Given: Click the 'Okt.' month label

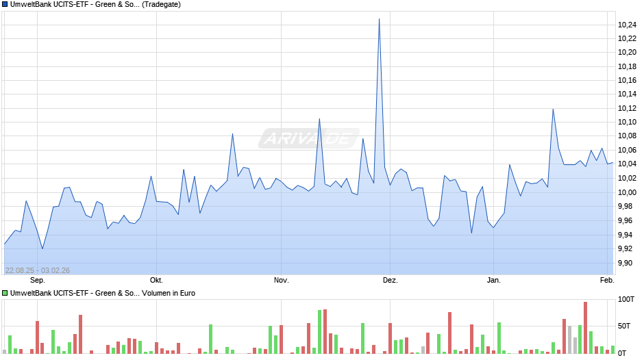Looking at the screenshot, I should (x=156, y=281).
